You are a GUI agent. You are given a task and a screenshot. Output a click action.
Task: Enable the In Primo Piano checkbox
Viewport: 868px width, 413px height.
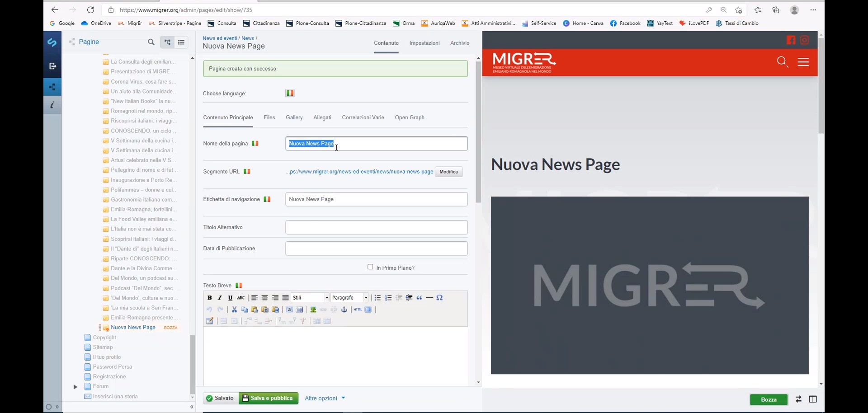pyautogui.click(x=370, y=267)
